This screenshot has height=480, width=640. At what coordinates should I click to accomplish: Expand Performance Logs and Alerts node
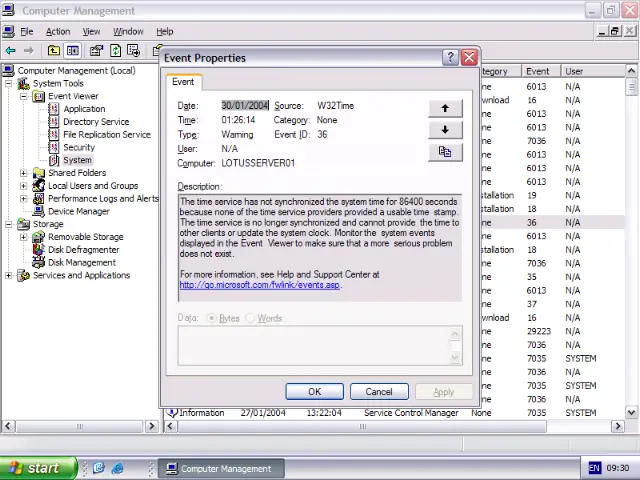24,199
